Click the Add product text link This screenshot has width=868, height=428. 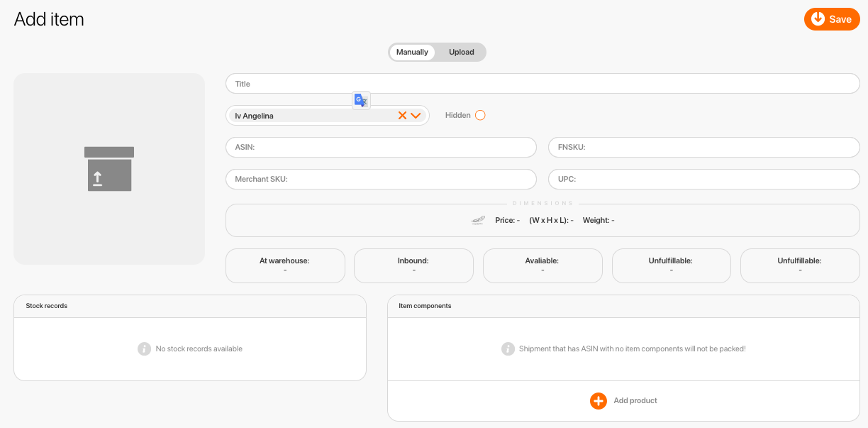coord(635,401)
